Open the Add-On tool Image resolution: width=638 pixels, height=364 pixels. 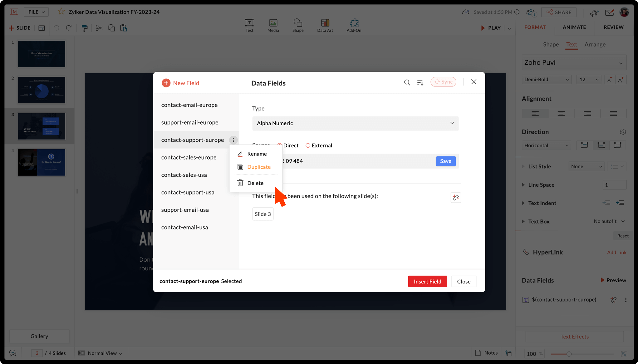(x=354, y=25)
